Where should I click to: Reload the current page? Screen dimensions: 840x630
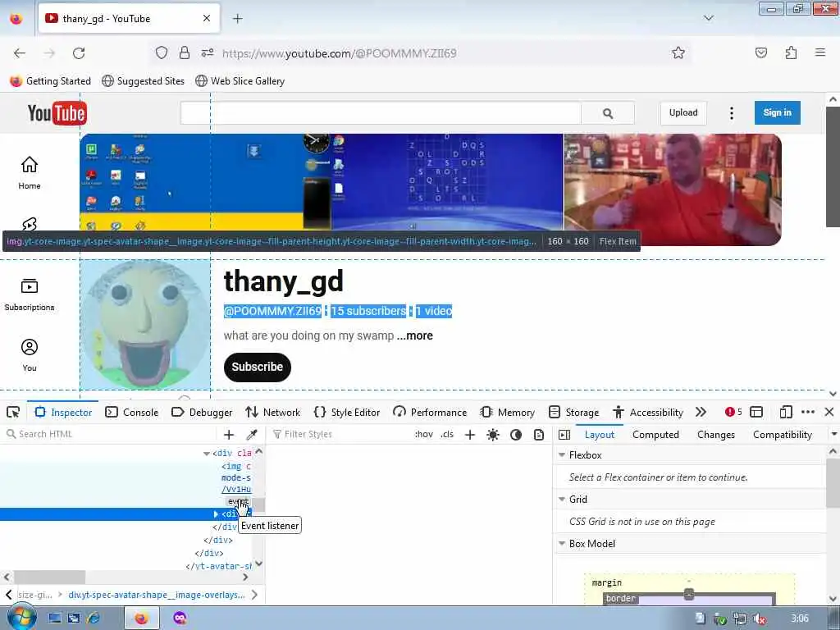click(x=79, y=53)
